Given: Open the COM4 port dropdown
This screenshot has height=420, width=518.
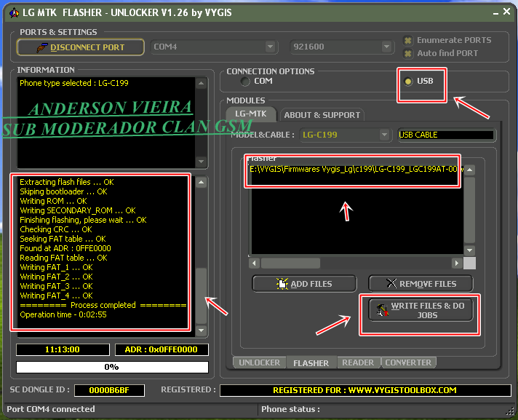Looking at the screenshot, I should pos(270,47).
